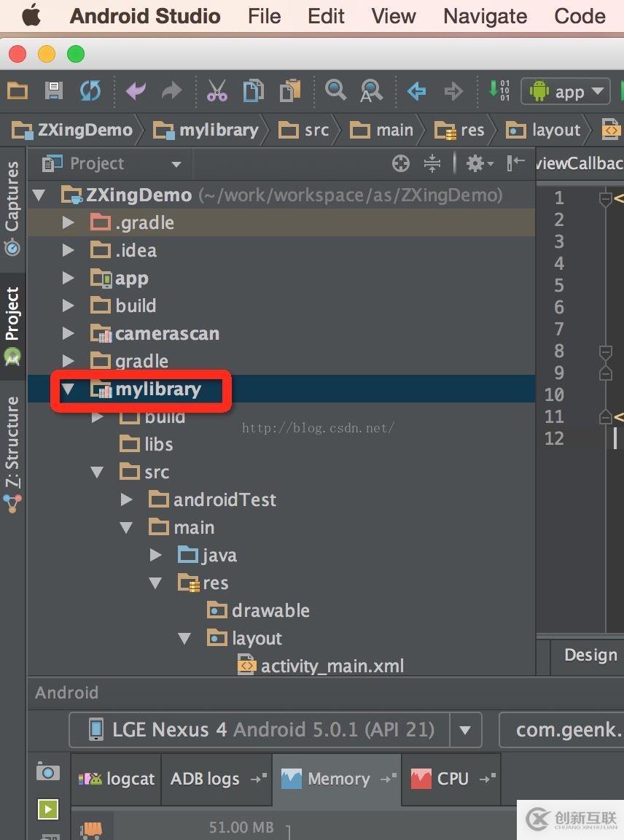Expand the app module
624x840 pixels.
[x=68, y=278]
